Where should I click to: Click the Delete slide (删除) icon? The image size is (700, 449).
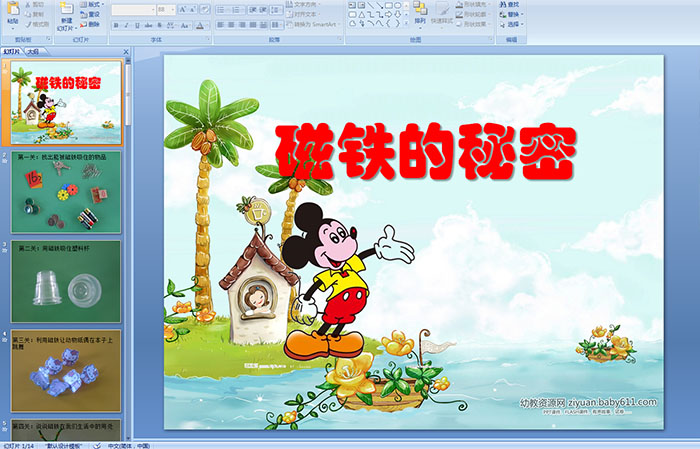(92, 25)
